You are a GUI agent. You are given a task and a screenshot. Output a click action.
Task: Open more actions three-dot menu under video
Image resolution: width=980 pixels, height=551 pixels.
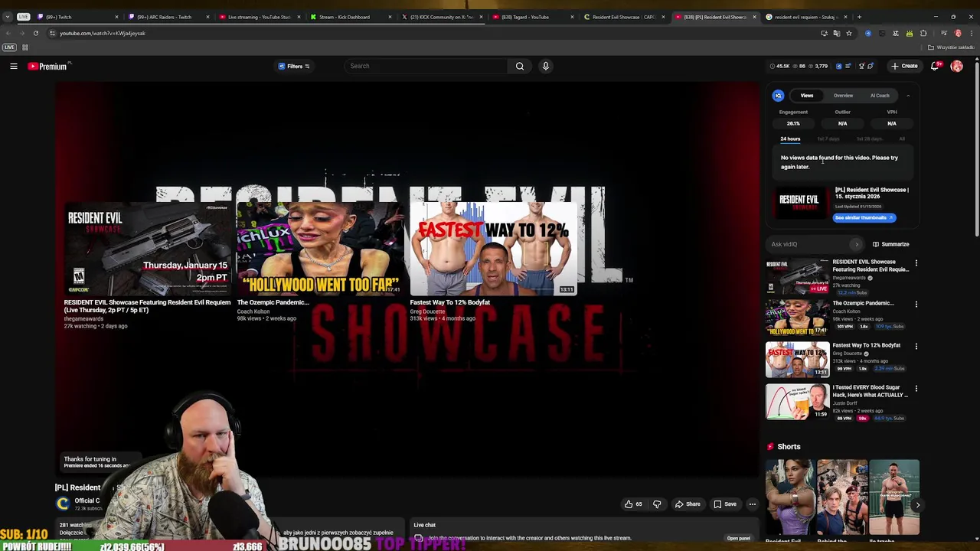click(x=753, y=504)
